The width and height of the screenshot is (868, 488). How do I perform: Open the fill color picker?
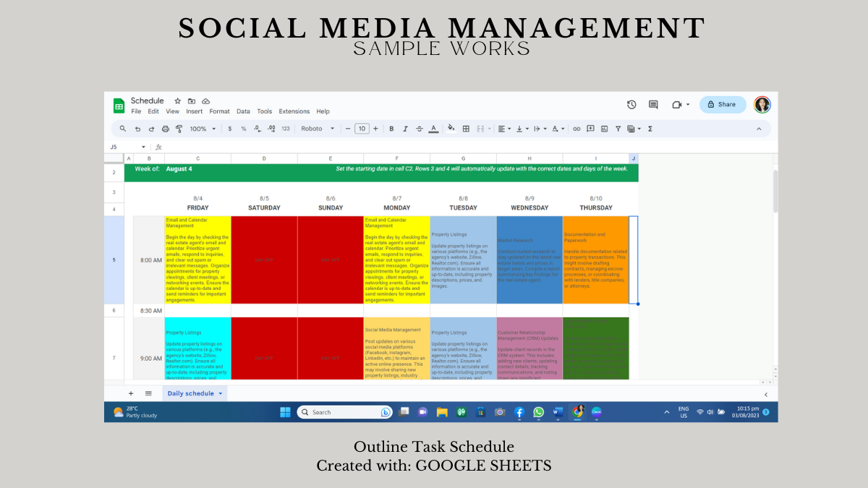point(451,129)
